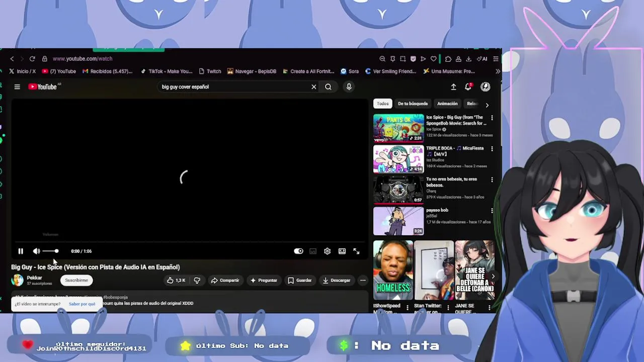Image resolution: width=644 pixels, height=362 pixels.
Task: Open more actions three-dot menu
Action: pos(363,280)
